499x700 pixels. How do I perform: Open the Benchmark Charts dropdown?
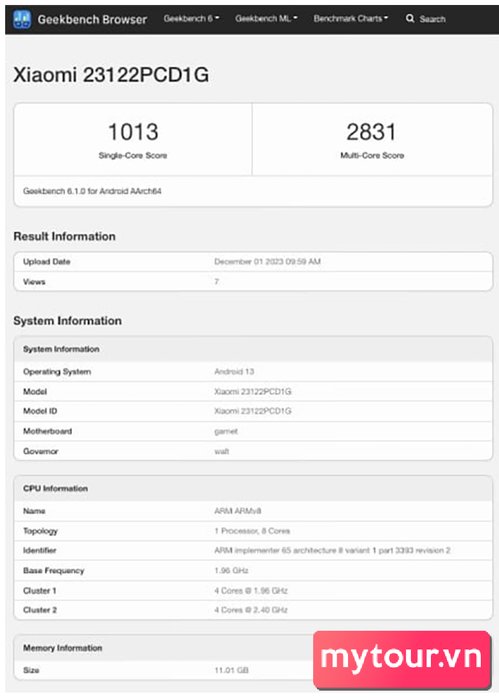(x=351, y=19)
